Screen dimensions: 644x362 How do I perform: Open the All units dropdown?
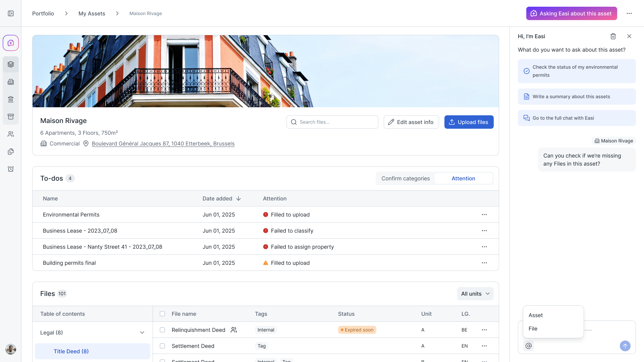pos(475,294)
